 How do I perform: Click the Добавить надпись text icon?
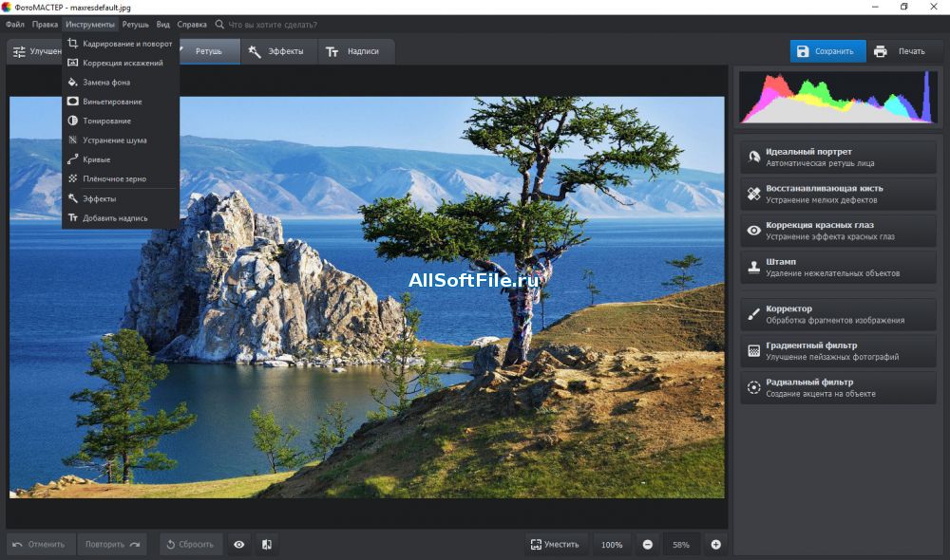73,218
